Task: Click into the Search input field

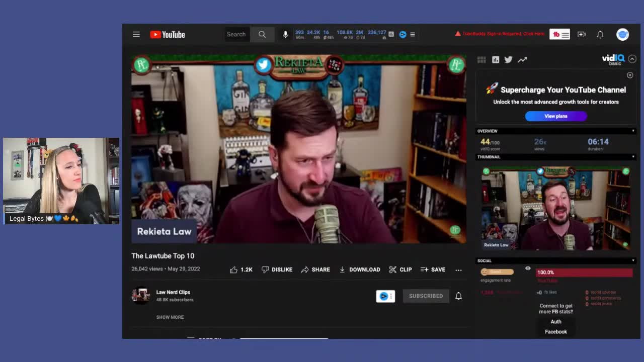Action: (x=236, y=34)
